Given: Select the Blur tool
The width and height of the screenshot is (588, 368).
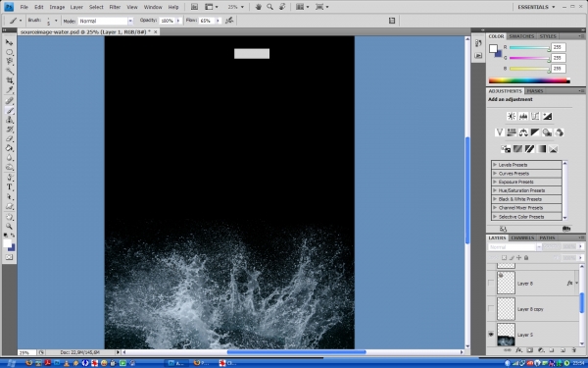Looking at the screenshot, I should click(9, 157).
